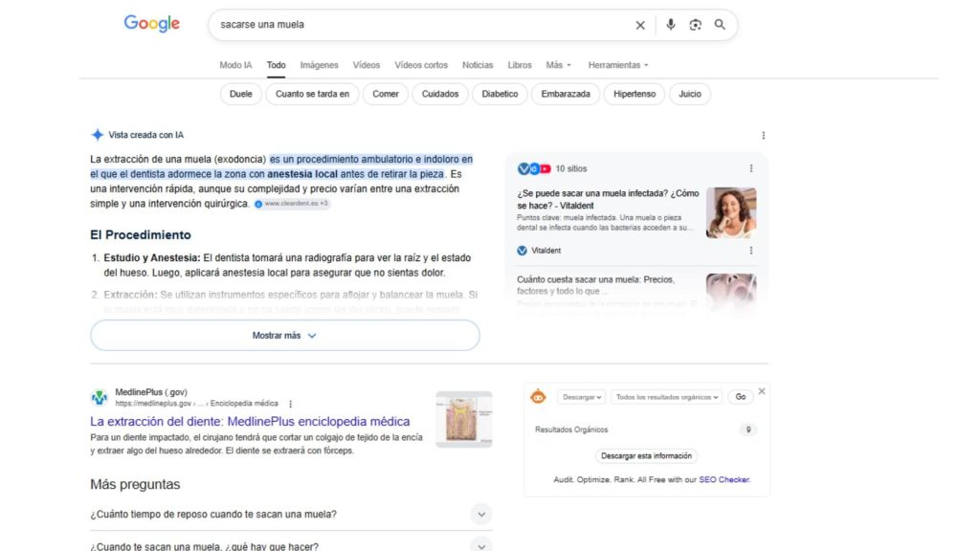Click the Vitaldent woman thumbnail
Viewport: 980px width, 551px height.
pyautogui.click(x=731, y=212)
